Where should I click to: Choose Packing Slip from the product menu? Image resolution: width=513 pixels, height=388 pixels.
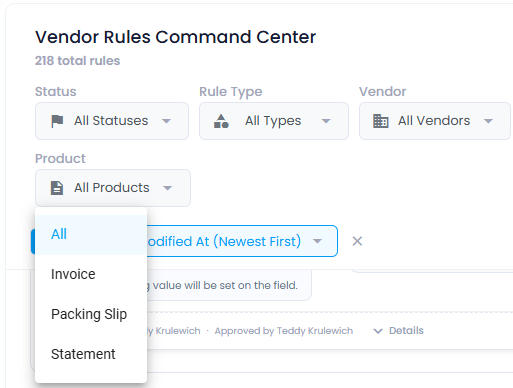point(91,314)
